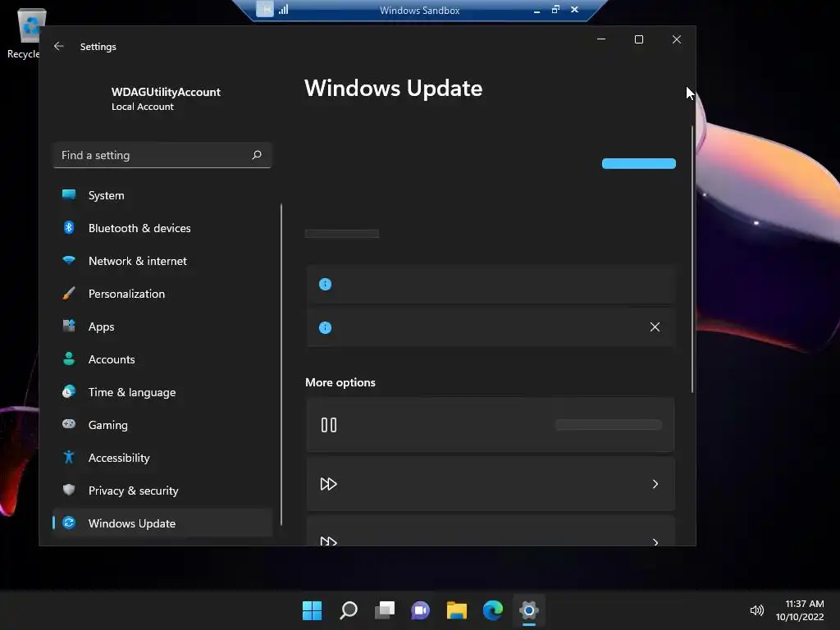Maximize the Settings window
The width and height of the screenshot is (840, 630).
point(638,39)
